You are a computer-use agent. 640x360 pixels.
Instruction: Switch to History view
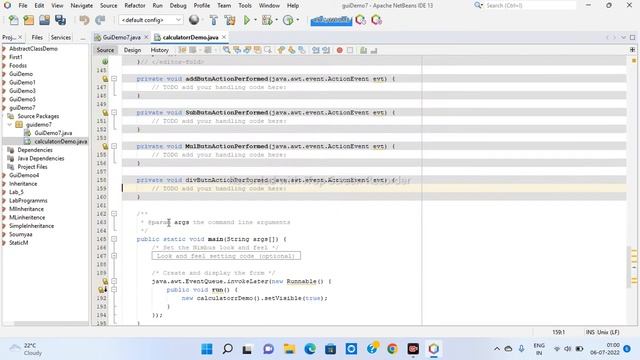coord(160,50)
